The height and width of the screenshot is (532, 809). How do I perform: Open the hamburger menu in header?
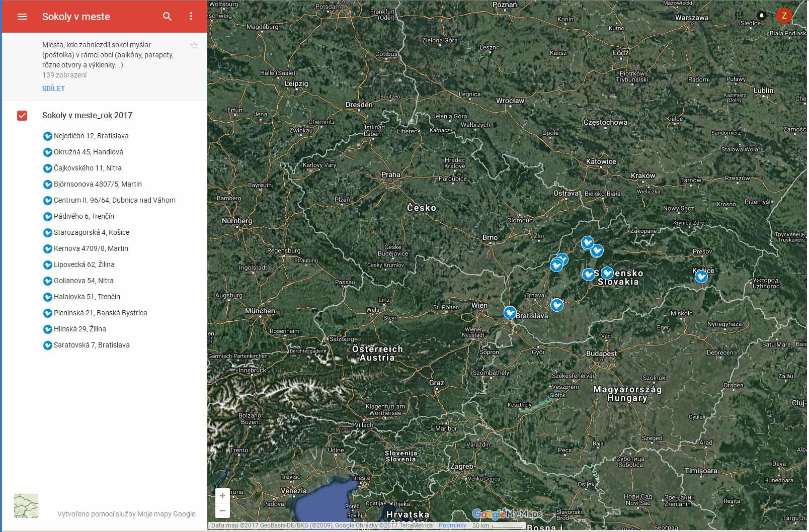pos(22,17)
